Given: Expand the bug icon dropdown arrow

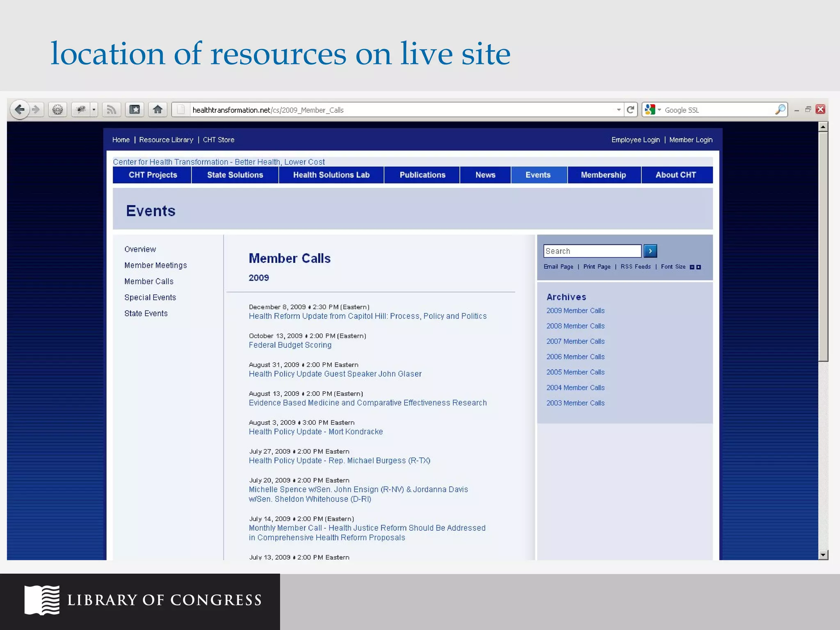Looking at the screenshot, I should pos(94,110).
